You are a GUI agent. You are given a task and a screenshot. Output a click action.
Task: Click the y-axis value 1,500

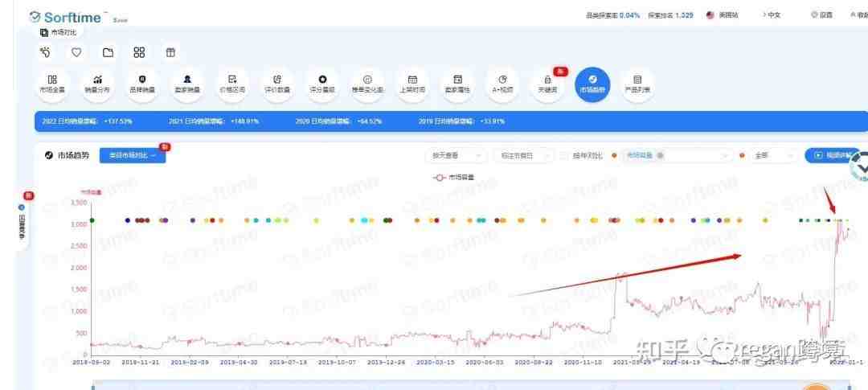[80, 289]
